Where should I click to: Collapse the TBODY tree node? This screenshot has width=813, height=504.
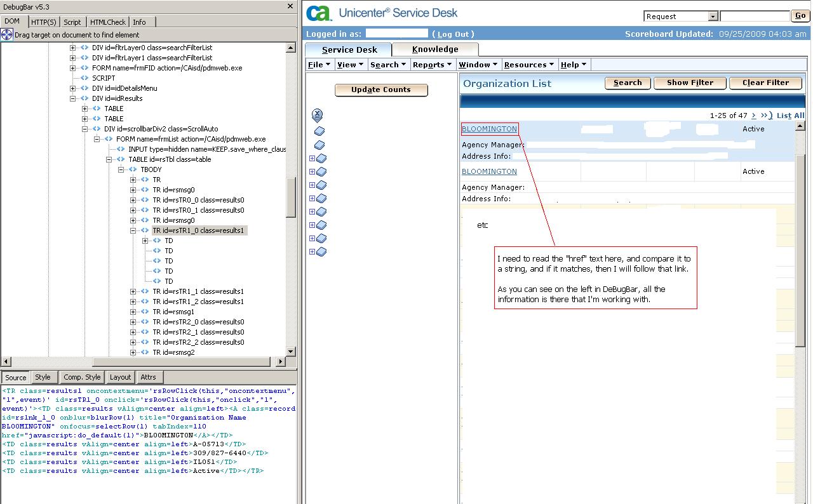pyautogui.click(x=121, y=169)
